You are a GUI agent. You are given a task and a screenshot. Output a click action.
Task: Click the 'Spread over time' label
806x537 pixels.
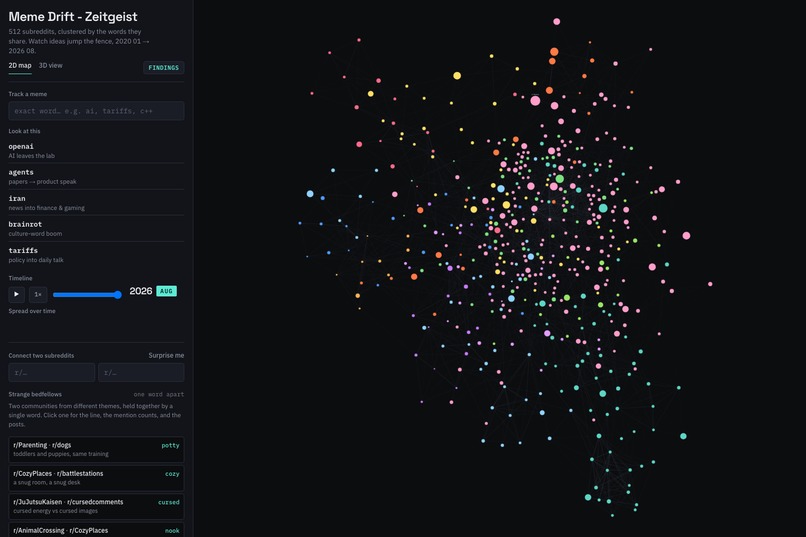(x=32, y=311)
